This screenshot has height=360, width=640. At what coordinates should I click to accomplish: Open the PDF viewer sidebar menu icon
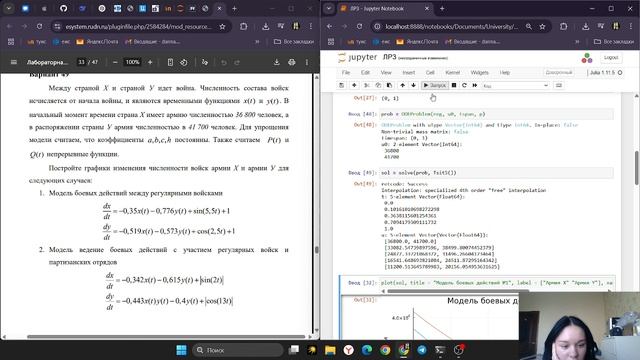pyautogui.click(x=13, y=62)
